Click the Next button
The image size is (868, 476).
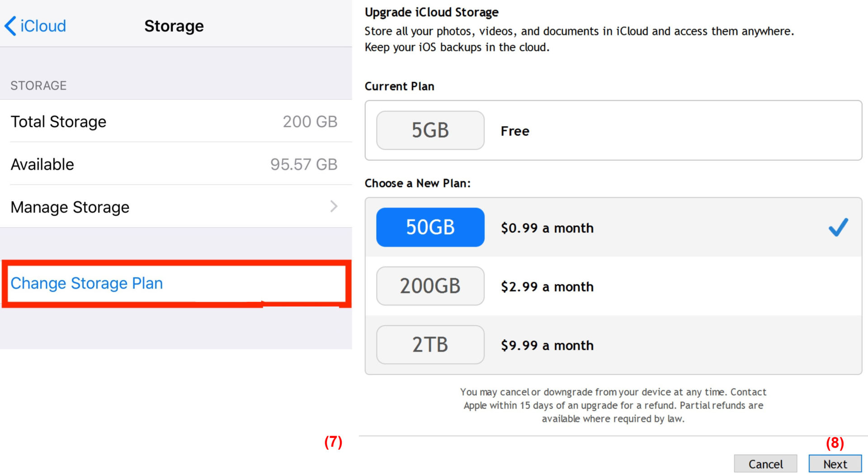(835, 464)
